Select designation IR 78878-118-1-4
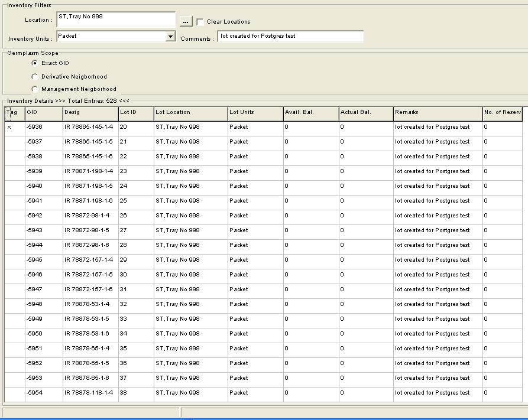The width and height of the screenshot is (528, 420). click(x=91, y=395)
